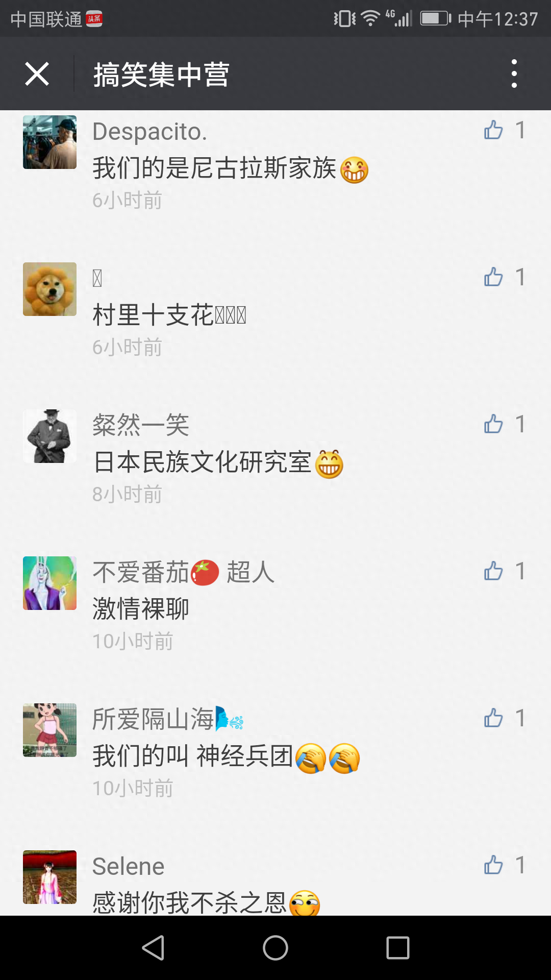Screen dimensions: 551x980
Task: Select the username 所爱隔山海
Action: pos(153,719)
